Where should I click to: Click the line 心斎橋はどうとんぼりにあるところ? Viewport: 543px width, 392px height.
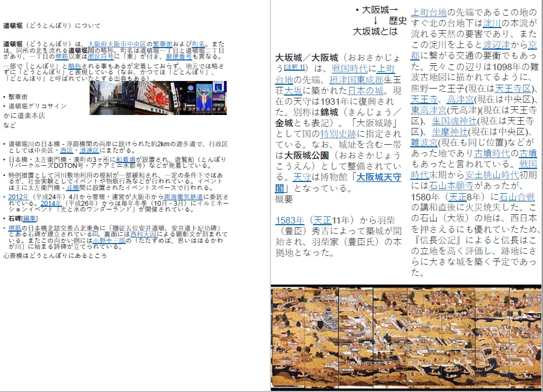pos(55,256)
